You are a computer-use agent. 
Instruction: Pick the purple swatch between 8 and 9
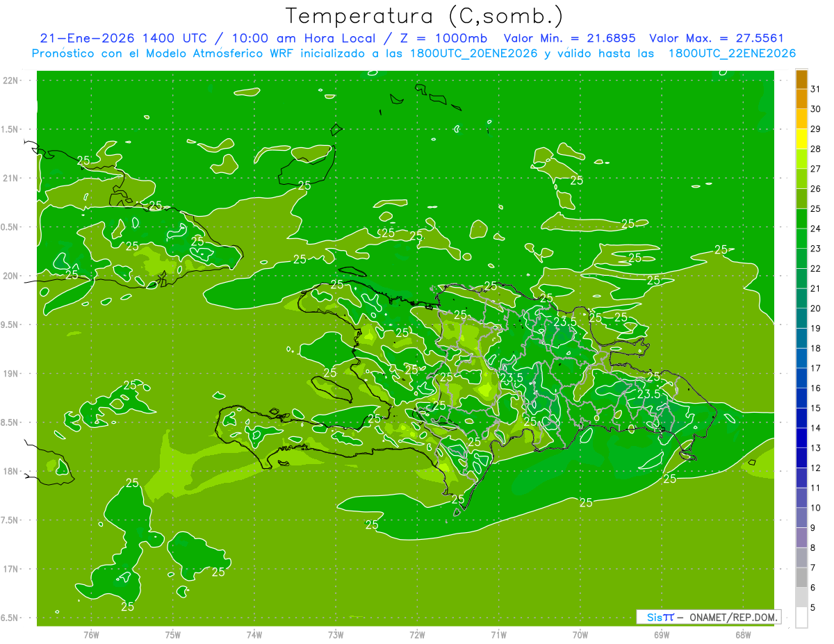801,538
